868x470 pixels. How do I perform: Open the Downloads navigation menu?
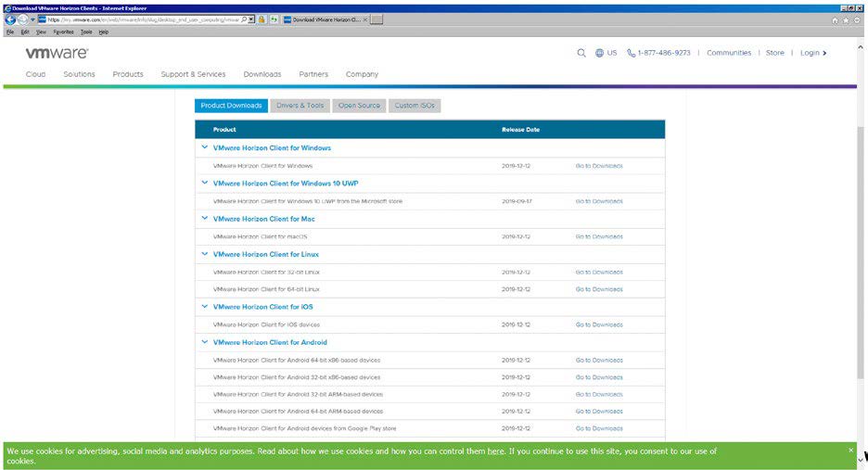point(262,74)
